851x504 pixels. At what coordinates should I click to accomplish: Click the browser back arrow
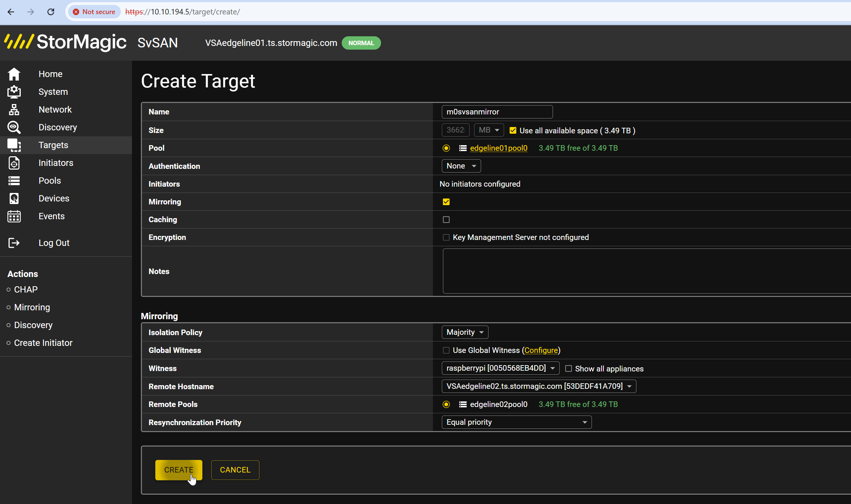pyautogui.click(x=11, y=12)
